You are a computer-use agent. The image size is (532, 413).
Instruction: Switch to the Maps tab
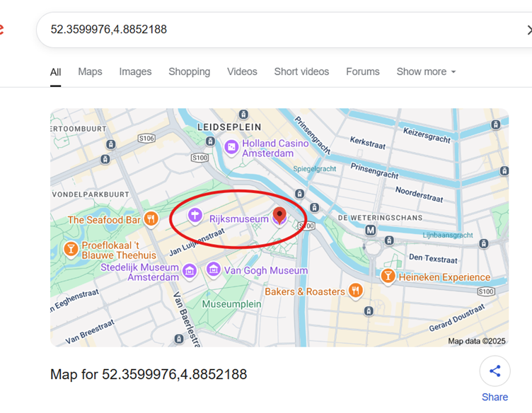click(x=90, y=72)
